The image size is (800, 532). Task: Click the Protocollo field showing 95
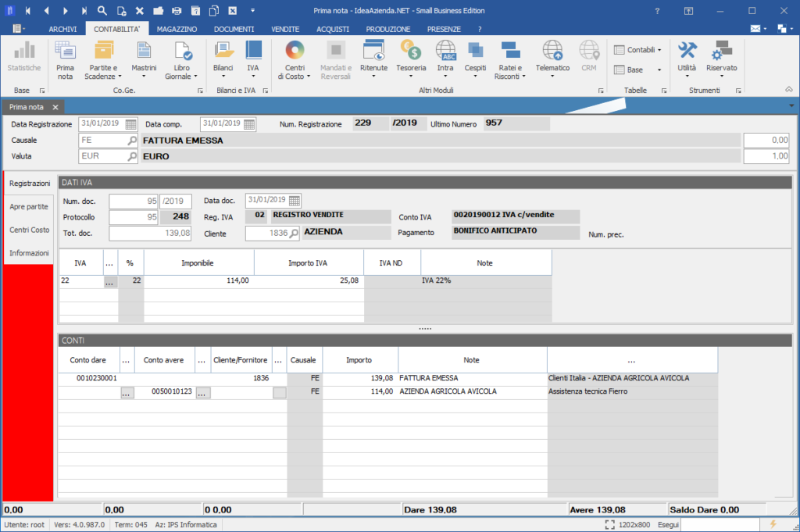(x=133, y=217)
